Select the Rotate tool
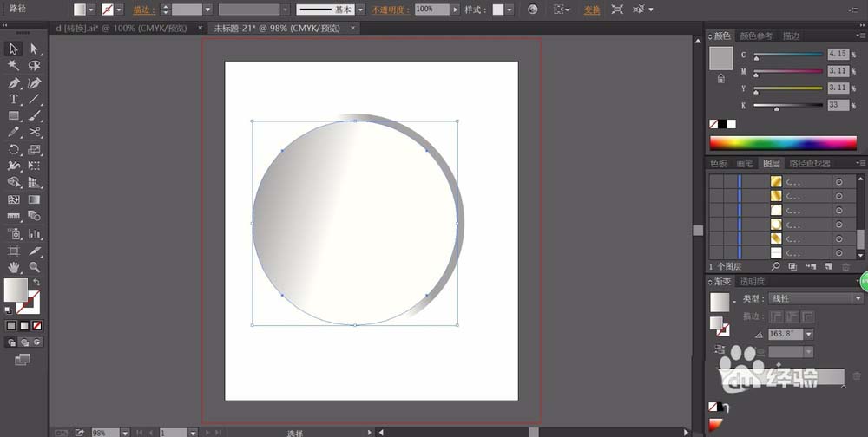868x437 pixels. [x=13, y=149]
